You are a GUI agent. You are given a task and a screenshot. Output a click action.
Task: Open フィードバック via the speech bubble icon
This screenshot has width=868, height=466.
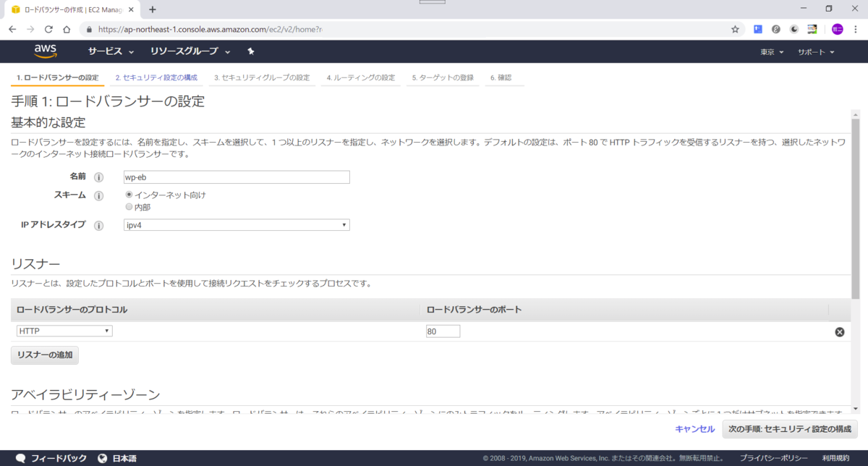20,457
